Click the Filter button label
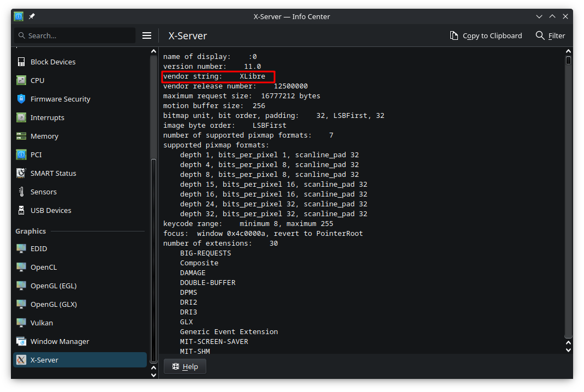 (557, 36)
